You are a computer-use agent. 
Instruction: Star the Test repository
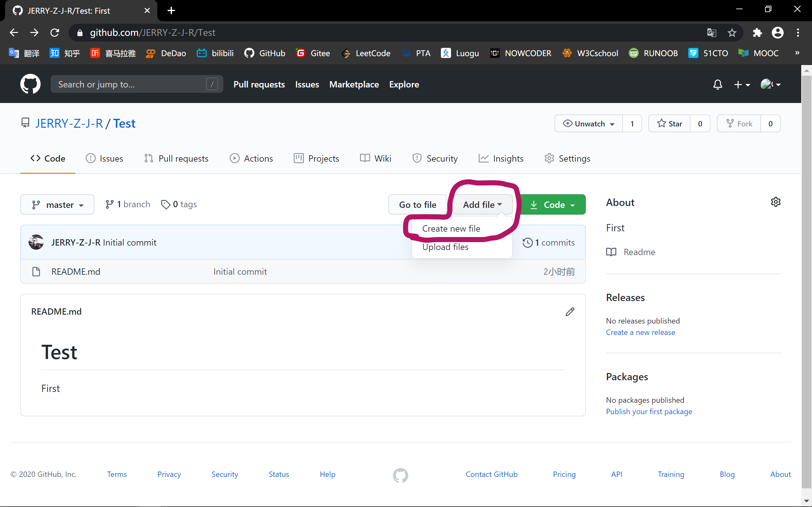pos(669,124)
